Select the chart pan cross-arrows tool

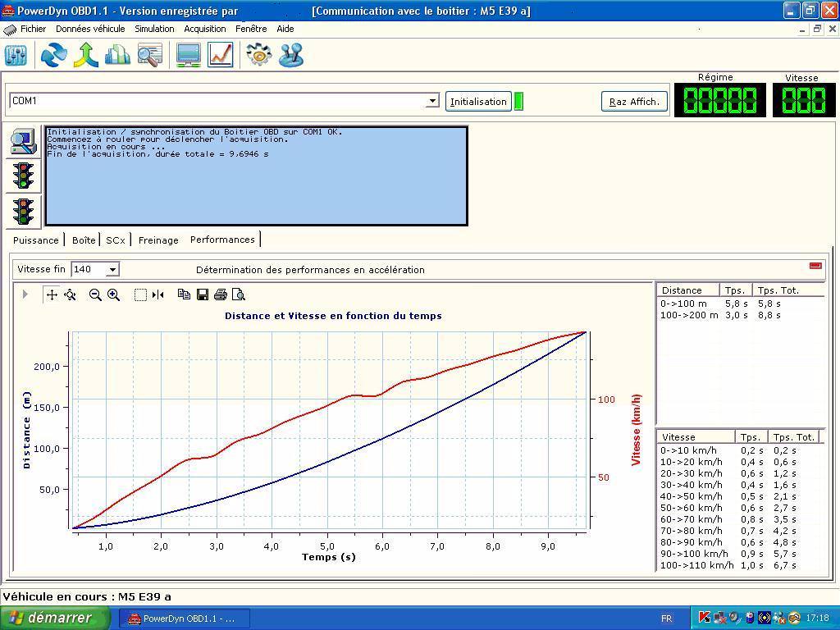(x=52, y=294)
